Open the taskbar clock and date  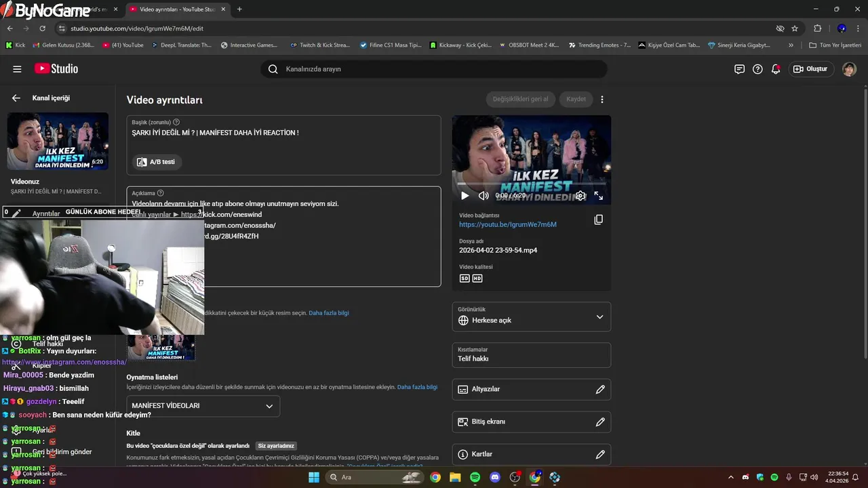pos(837,477)
